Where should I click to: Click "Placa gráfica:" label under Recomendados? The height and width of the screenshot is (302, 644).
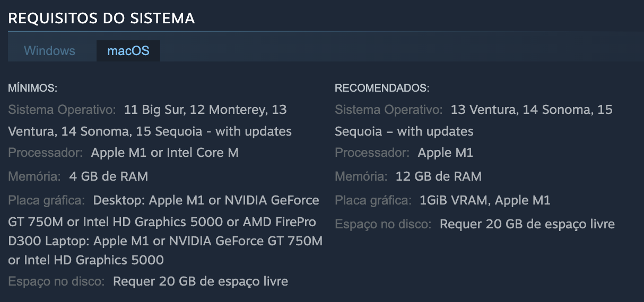373,200
